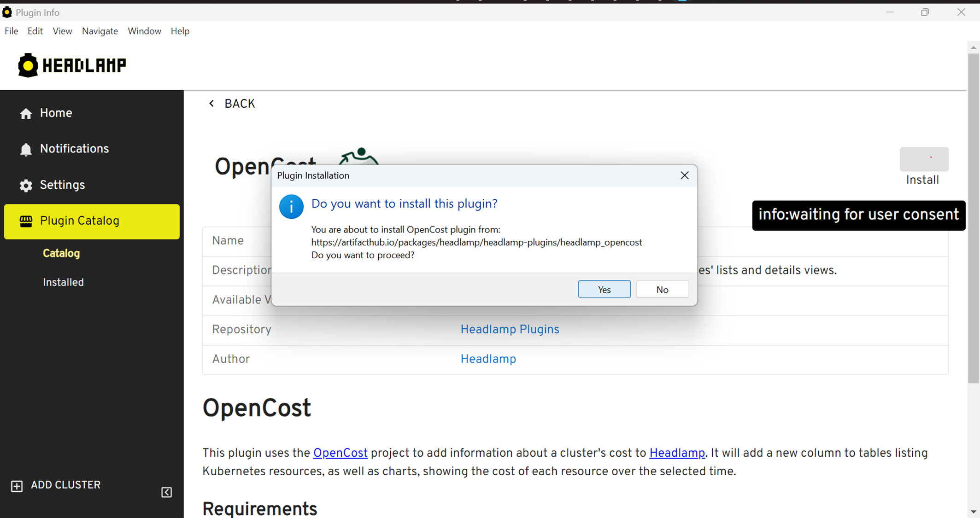Image resolution: width=980 pixels, height=518 pixels.
Task: Open the Headlamp Plugins repository link
Action: 510,329
